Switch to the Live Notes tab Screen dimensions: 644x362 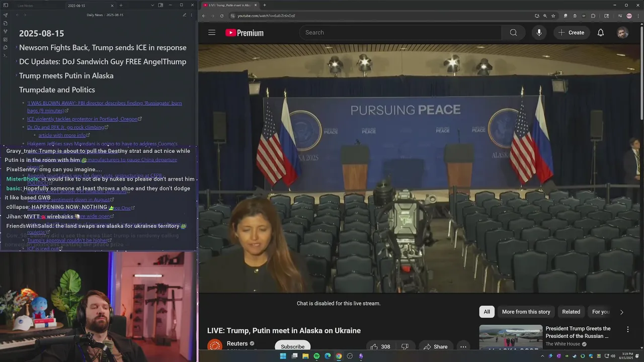pyautogui.click(x=26, y=6)
